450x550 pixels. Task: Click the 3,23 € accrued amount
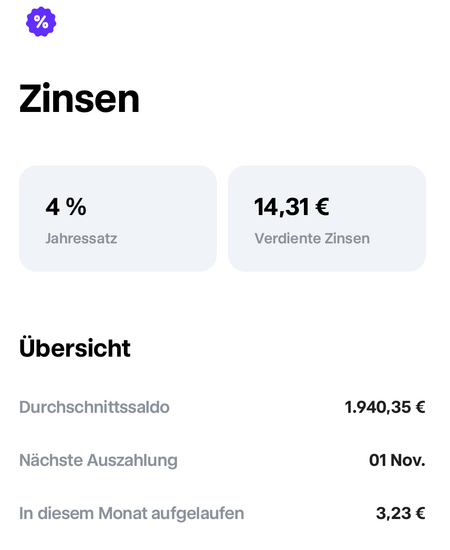pyautogui.click(x=401, y=514)
